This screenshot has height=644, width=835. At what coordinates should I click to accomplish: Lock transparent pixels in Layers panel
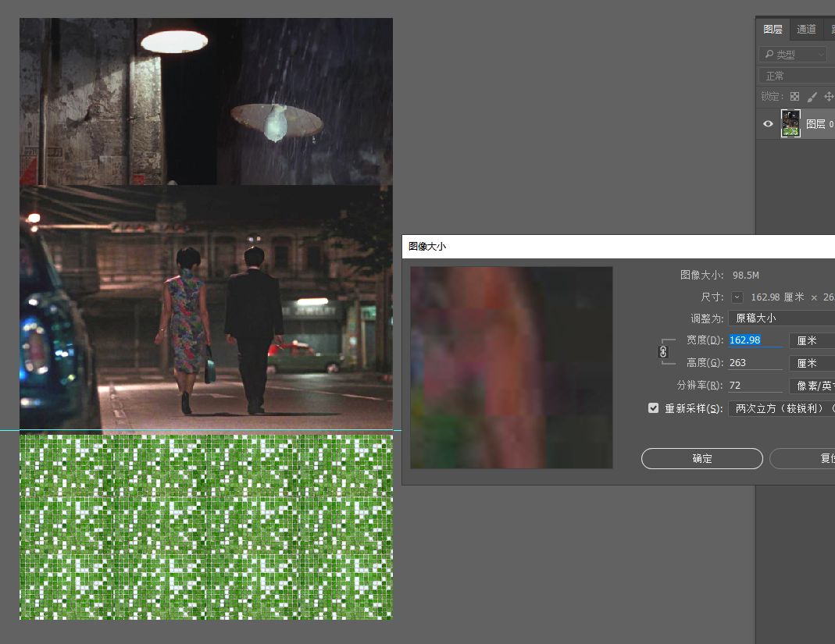point(794,96)
